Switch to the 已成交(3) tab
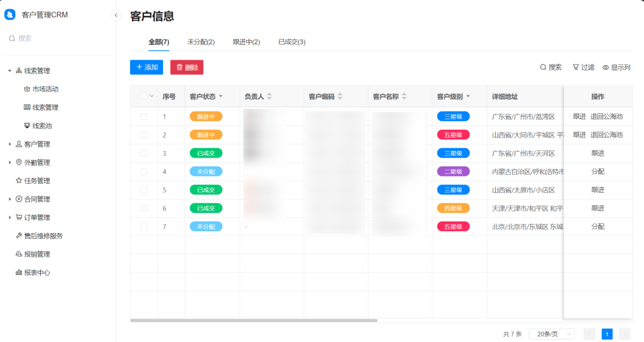 click(292, 42)
